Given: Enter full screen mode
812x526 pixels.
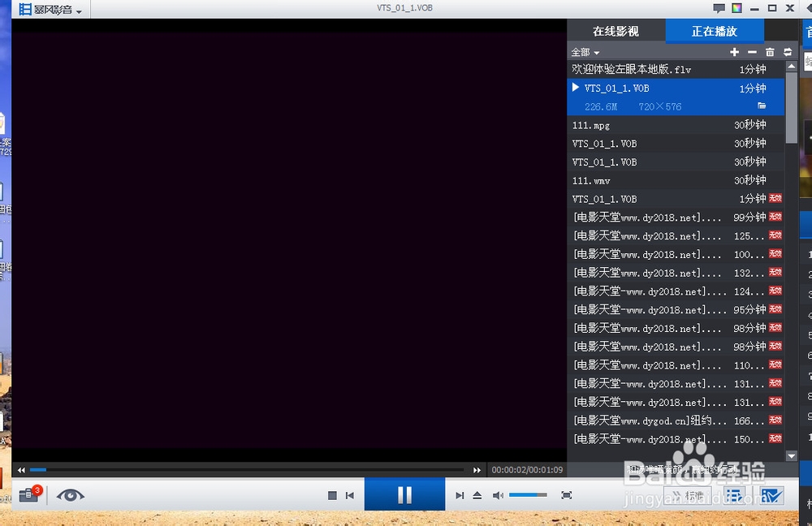Looking at the screenshot, I should pyautogui.click(x=567, y=495).
